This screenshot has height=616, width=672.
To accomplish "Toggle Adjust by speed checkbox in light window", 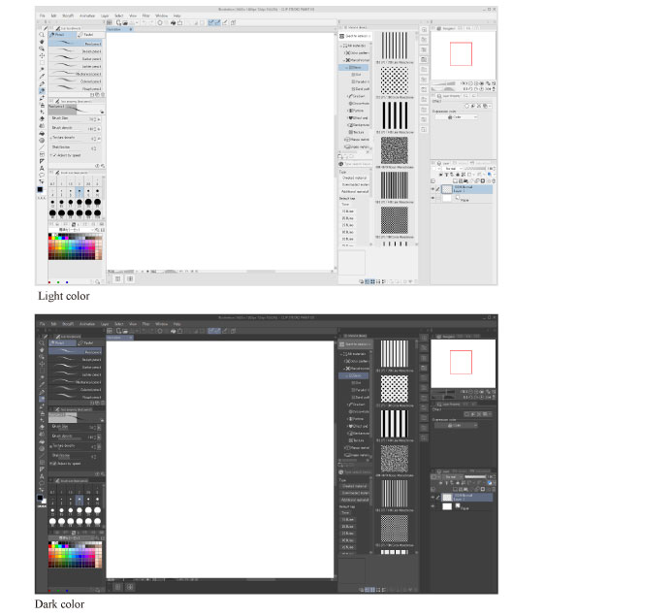I will coord(54,155).
